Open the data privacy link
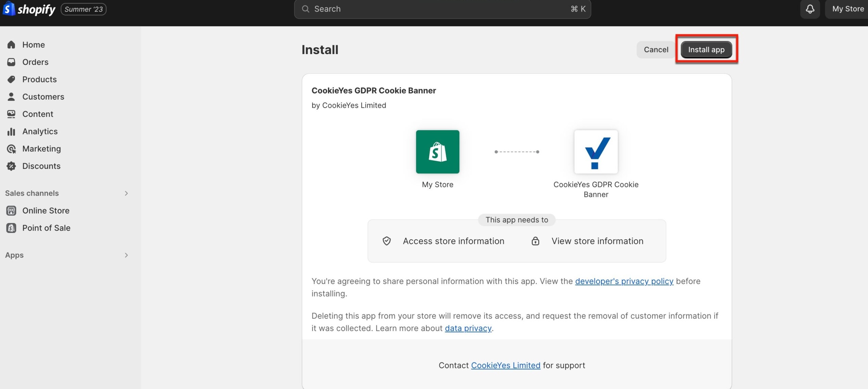 coord(468,328)
